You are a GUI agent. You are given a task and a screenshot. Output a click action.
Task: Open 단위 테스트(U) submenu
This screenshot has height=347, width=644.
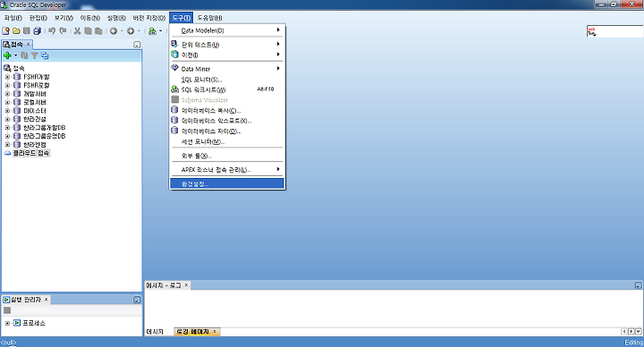pyautogui.click(x=227, y=45)
